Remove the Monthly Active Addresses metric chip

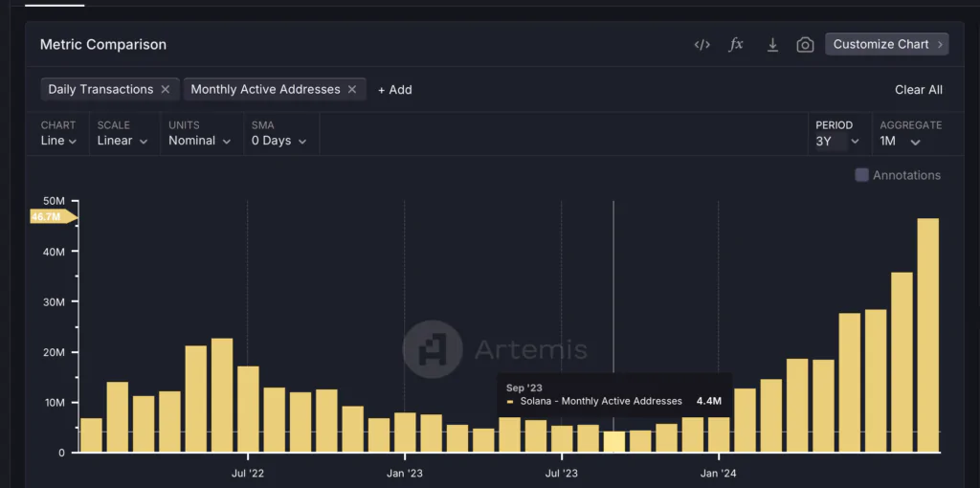[x=352, y=89]
